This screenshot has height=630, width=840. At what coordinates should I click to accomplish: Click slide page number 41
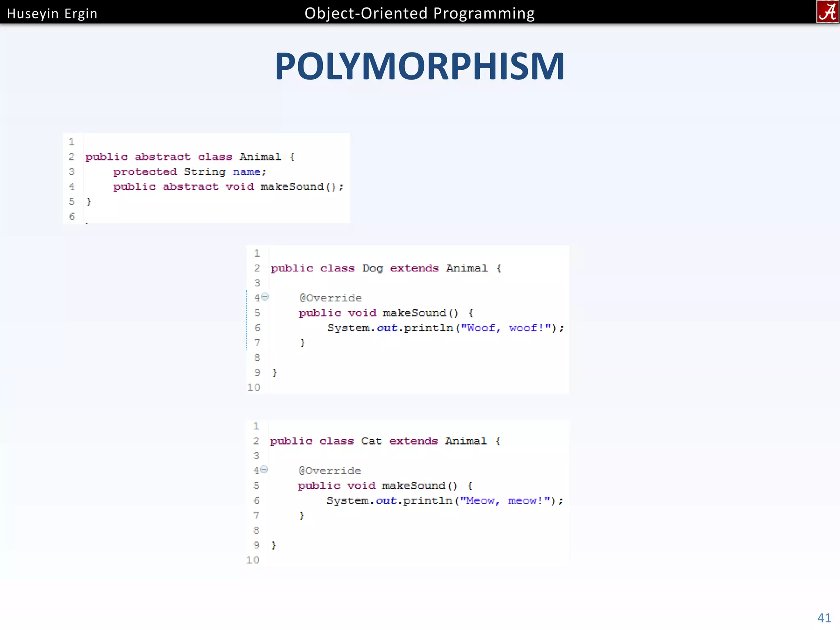(824, 617)
